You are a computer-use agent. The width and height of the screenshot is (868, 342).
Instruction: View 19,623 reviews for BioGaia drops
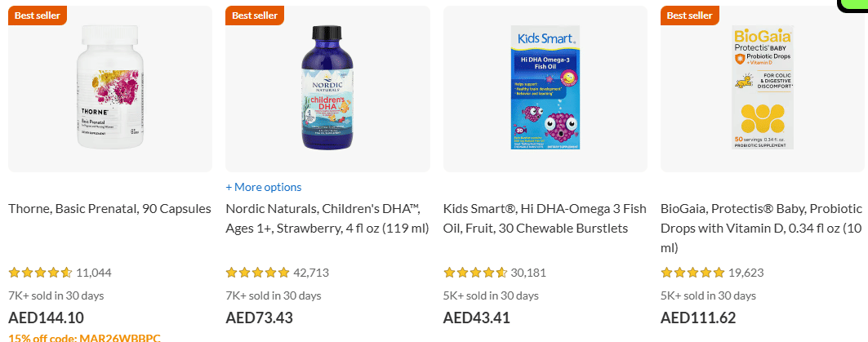click(x=746, y=273)
